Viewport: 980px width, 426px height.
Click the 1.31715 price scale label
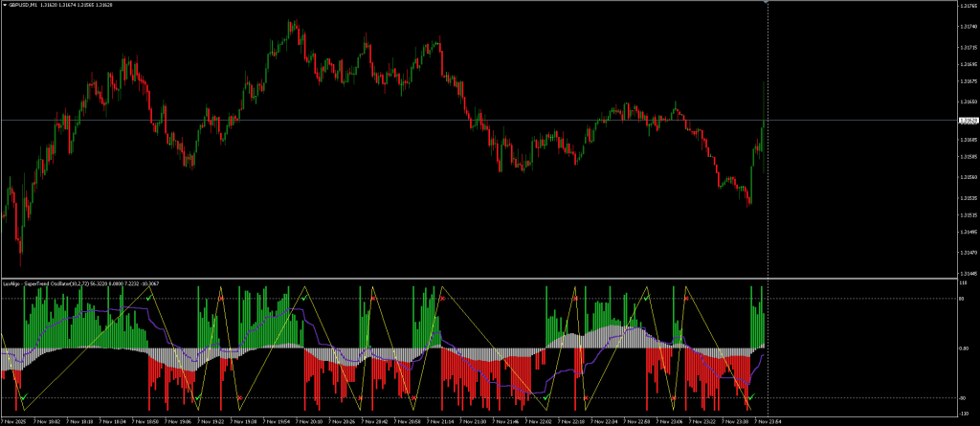point(969,47)
